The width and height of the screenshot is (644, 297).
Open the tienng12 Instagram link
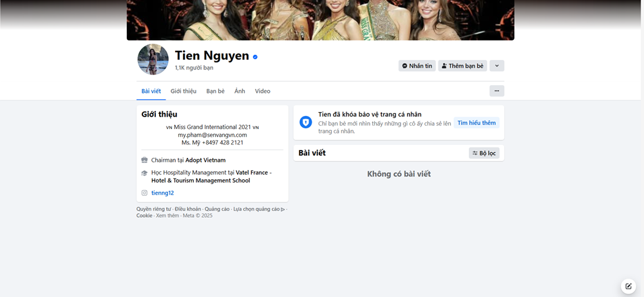[x=162, y=193]
